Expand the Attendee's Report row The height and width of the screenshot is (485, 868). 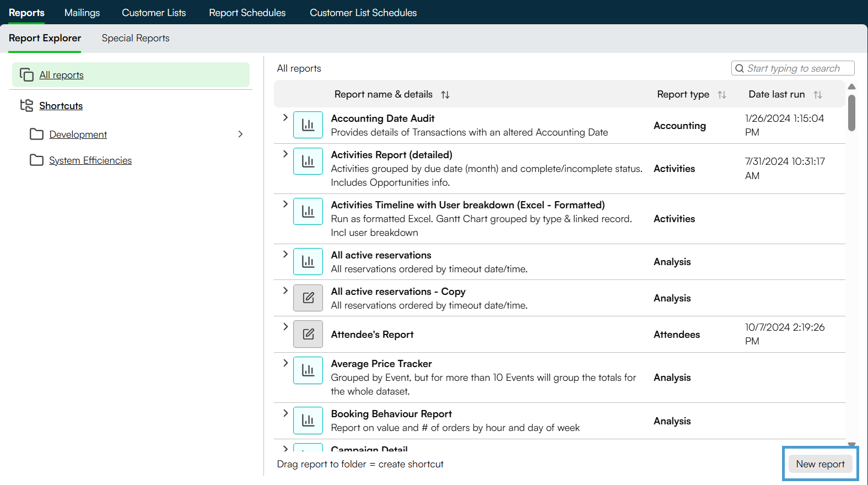pos(285,327)
